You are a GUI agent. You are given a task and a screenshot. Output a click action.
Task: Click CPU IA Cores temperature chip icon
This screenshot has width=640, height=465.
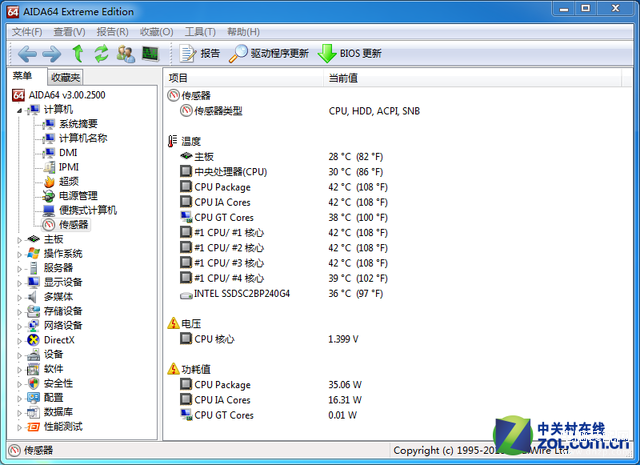[x=186, y=202]
